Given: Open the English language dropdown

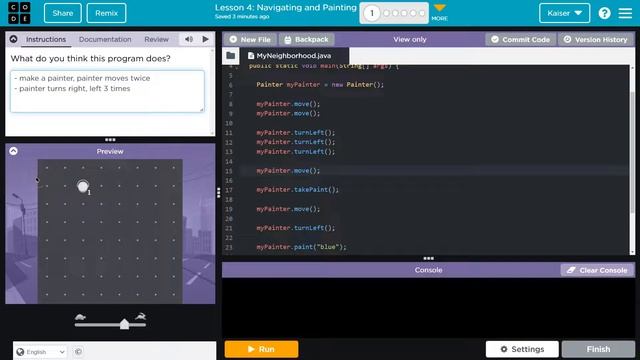Looking at the screenshot, I should pyautogui.click(x=41, y=351).
